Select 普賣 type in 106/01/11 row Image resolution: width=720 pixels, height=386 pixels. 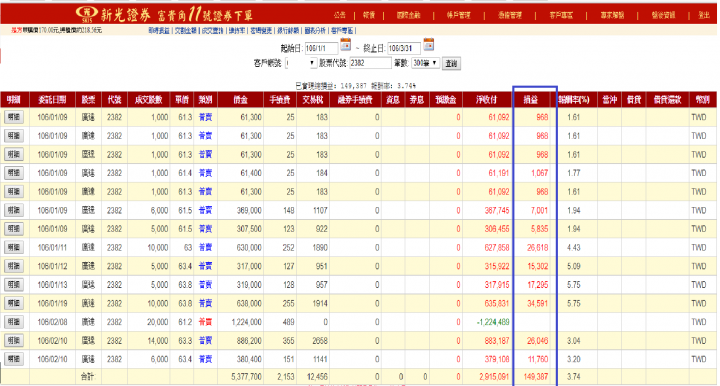pos(205,248)
